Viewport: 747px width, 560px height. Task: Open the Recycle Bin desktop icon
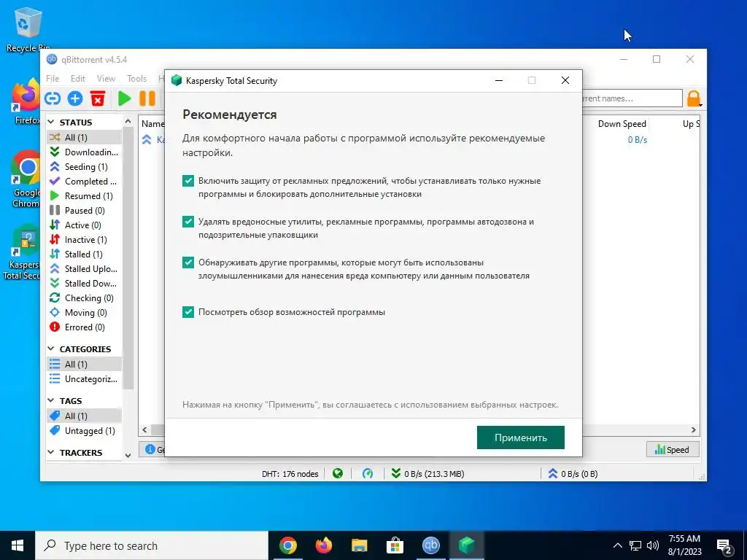[28, 29]
